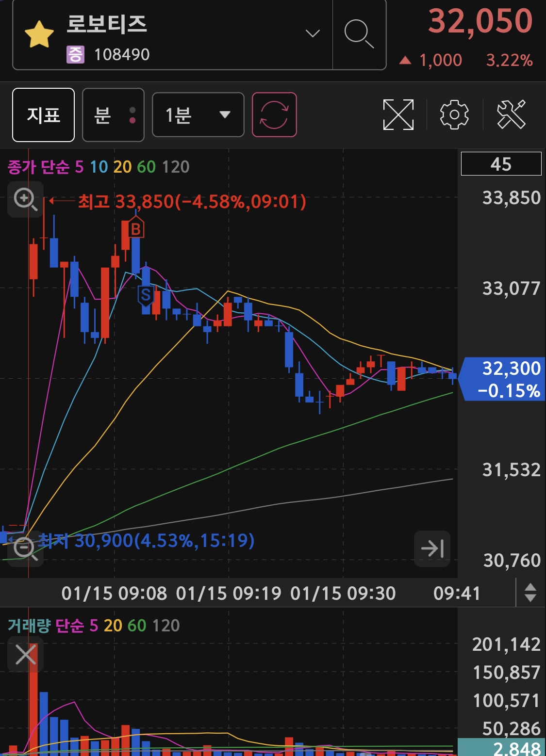
Task: Click the 33,077 price axis label
Action: [x=511, y=289]
